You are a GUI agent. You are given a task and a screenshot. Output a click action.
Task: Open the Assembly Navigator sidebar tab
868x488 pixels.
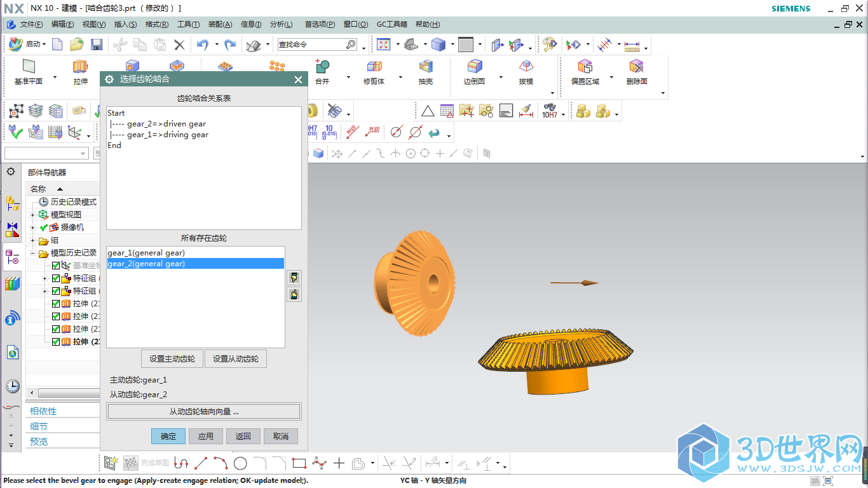click(12, 203)
